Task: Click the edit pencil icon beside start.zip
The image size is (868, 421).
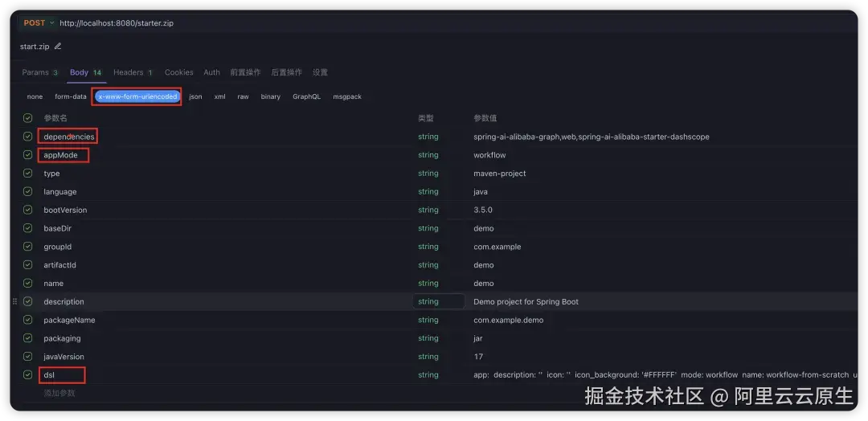Action: pos(58,47)
